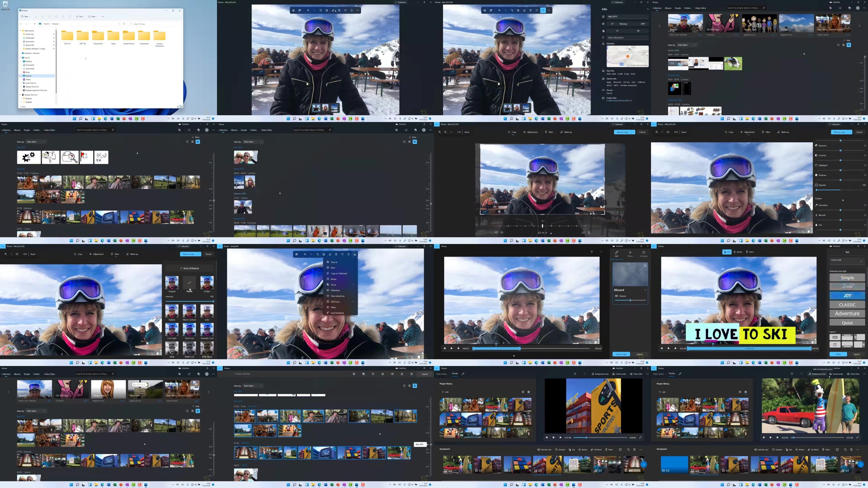This screenshot has width=868, height=488.
Task: Click undo arrow in Blizzard effect editor
Action: point(591,252)
